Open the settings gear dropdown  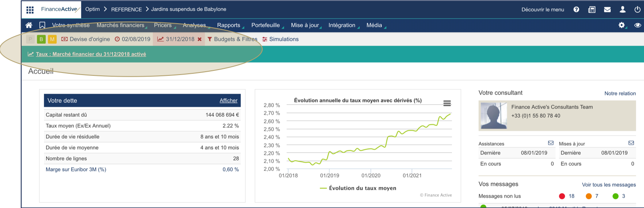coord(622,25)
